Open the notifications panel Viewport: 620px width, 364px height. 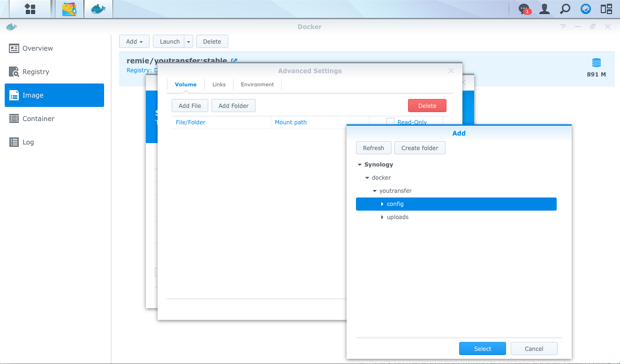[x=524, y=9]
